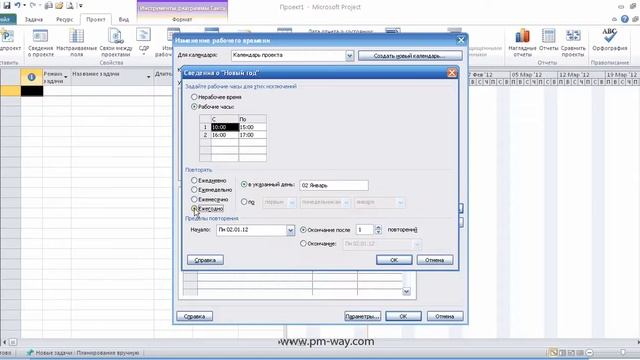Select the 'в указанный день' radio option
640x360 pixels.
[x=244, y=184]
